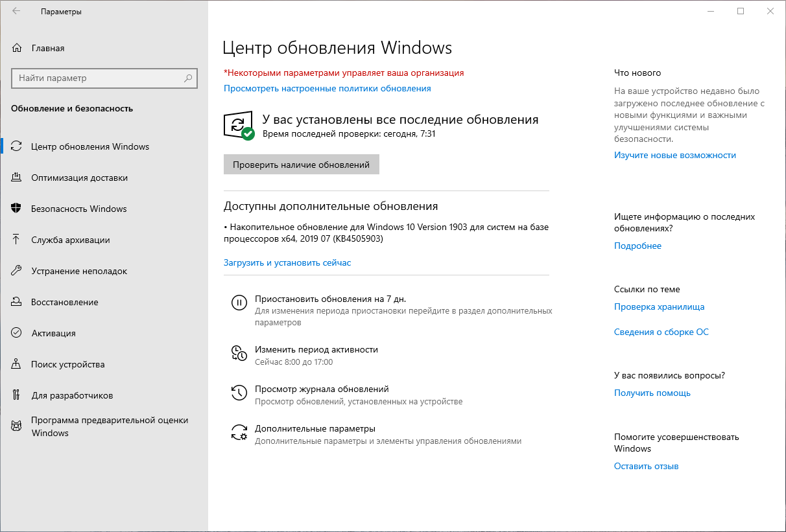Screen dimensions: 786x532
Task: Select Активация in the sidebar
Action: coord(18,332)
